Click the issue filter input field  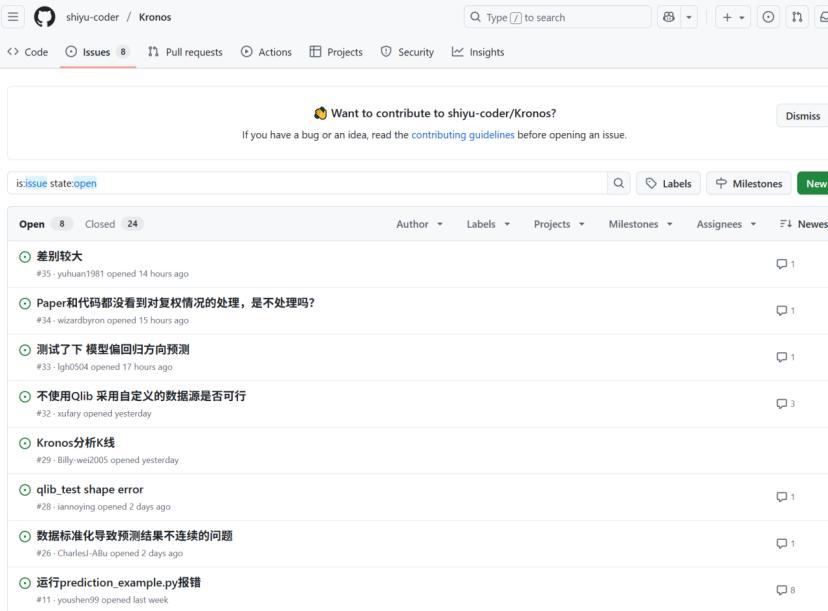[x=307, y=183]
